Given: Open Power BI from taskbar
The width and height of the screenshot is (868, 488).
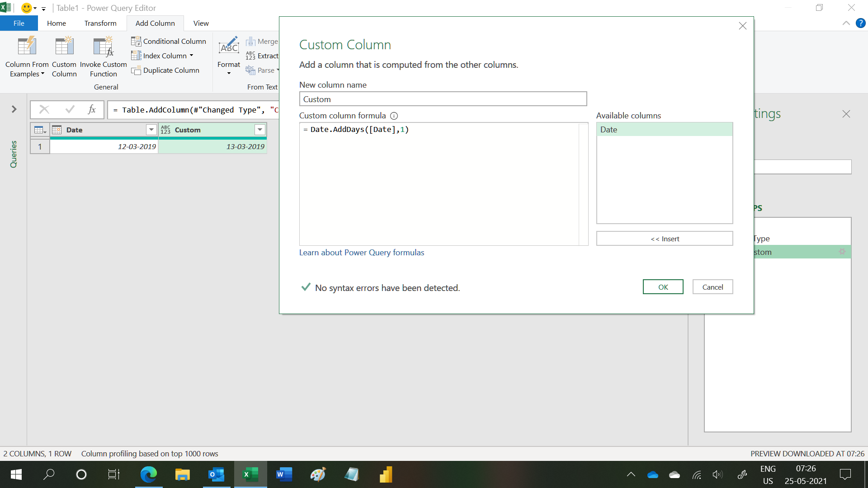Looking at the screenshot, I should [x=386, y=474].
